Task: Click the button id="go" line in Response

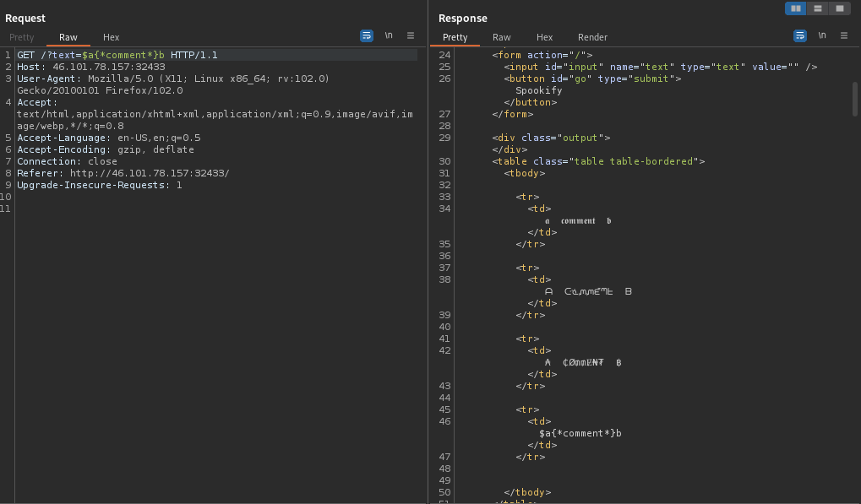Action: (592, 79)
